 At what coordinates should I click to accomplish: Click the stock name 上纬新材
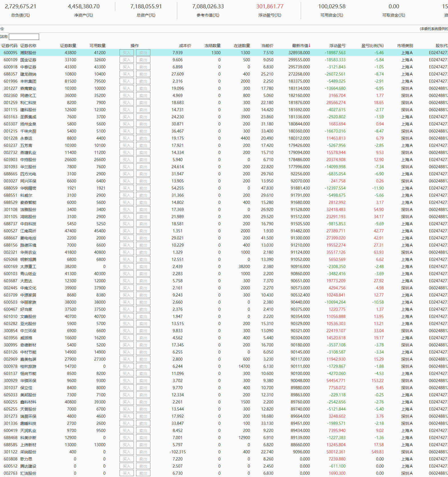[28, 445]
